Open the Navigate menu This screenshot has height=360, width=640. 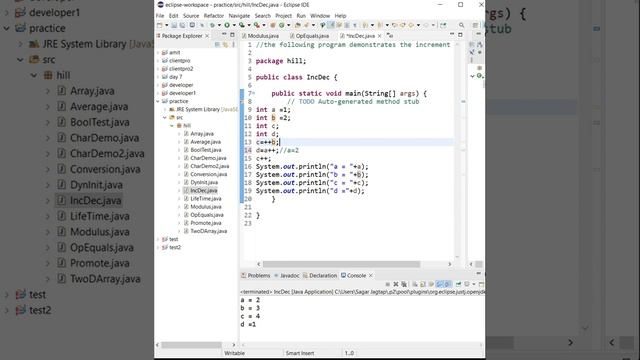pos(239,16)
